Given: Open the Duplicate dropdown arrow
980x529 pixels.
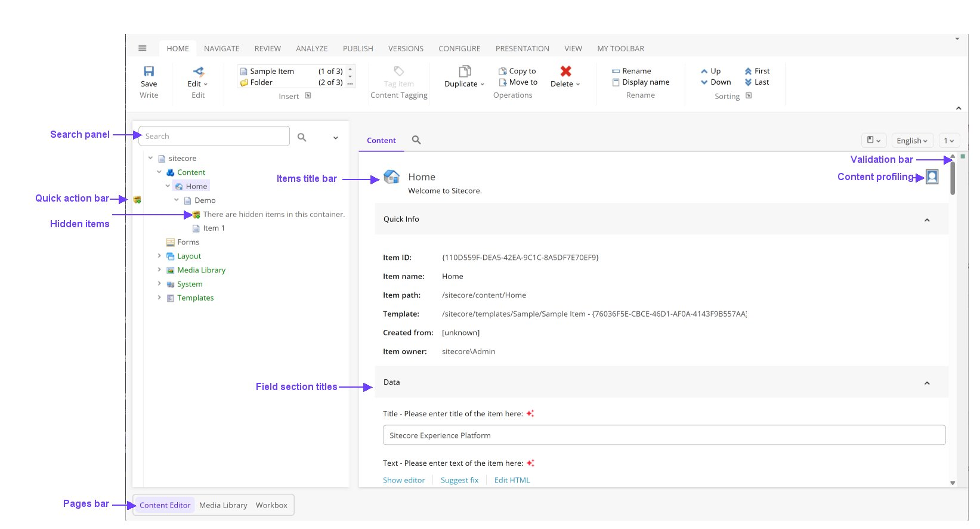Looking at the screenshot, I should click(x=483, y=85).
